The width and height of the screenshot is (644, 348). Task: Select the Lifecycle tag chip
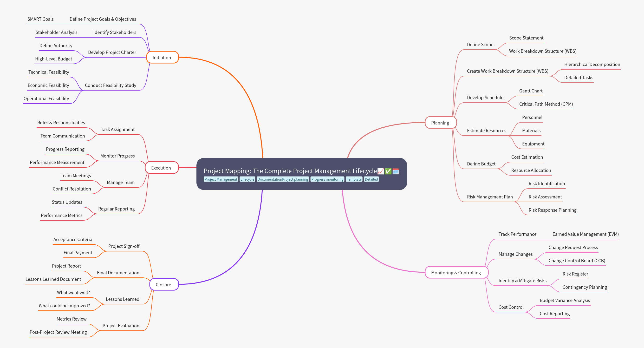tap(247, 179)
